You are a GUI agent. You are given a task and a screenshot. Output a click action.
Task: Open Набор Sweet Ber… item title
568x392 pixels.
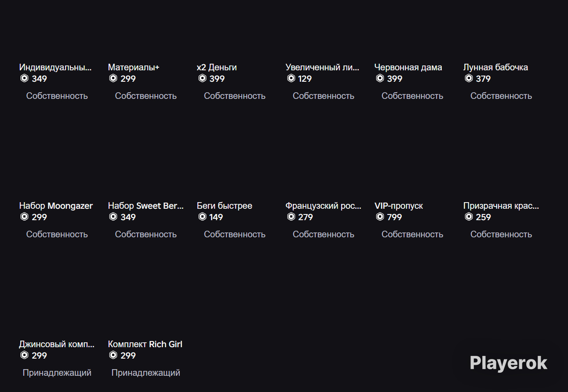tap(146, 206)
